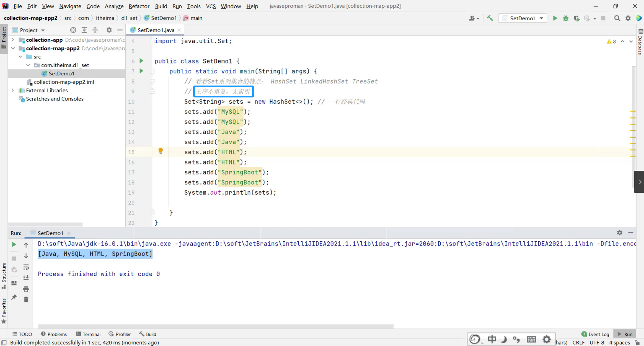The width and height of the screenshot is (644, 346).
Task: Toggle soft-wrap in Run console
Action: (26, 267)
